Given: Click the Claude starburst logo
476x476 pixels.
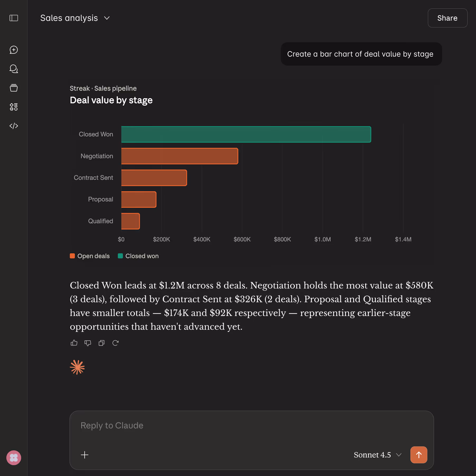Looking at the screenshot, I should pos(77,367).
